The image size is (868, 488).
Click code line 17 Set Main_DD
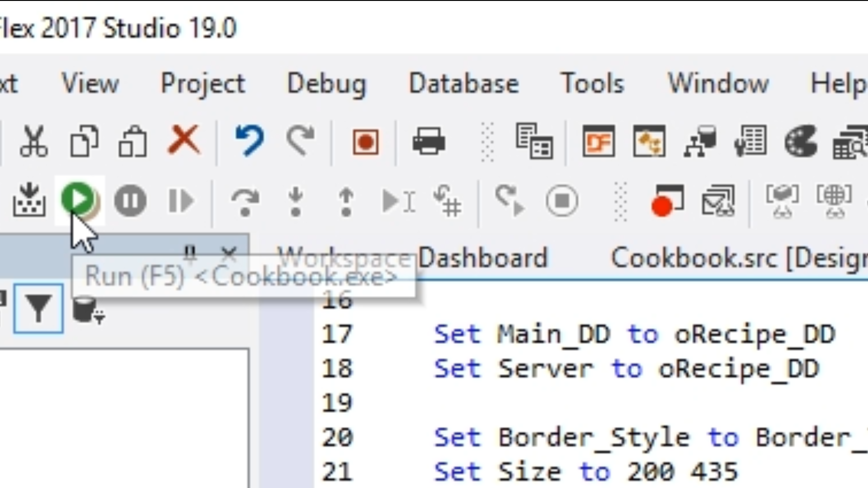[633, 335]
